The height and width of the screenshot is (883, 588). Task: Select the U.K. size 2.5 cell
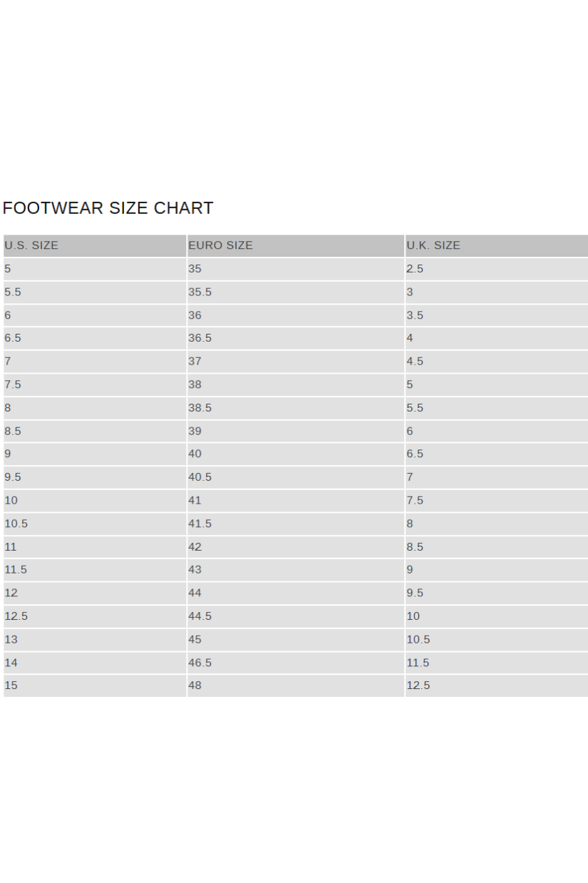[x=415, y=270]
